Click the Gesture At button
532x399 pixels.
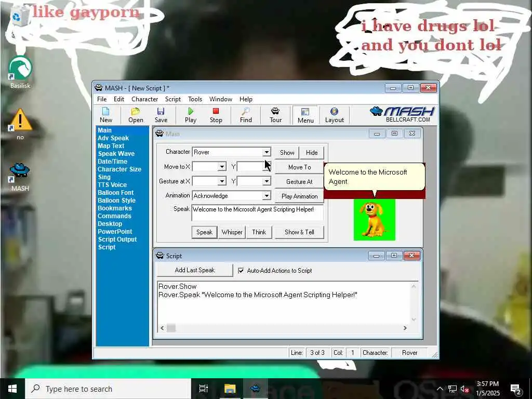coord(299,181)
